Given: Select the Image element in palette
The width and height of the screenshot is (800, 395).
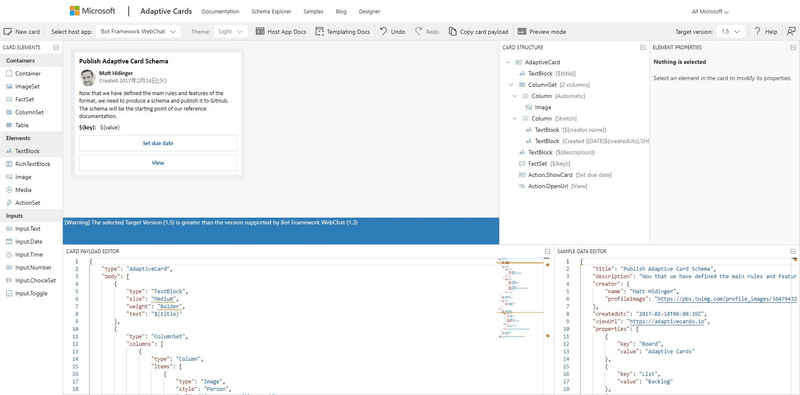Looking at the screenshot, I should pos(31,177).
